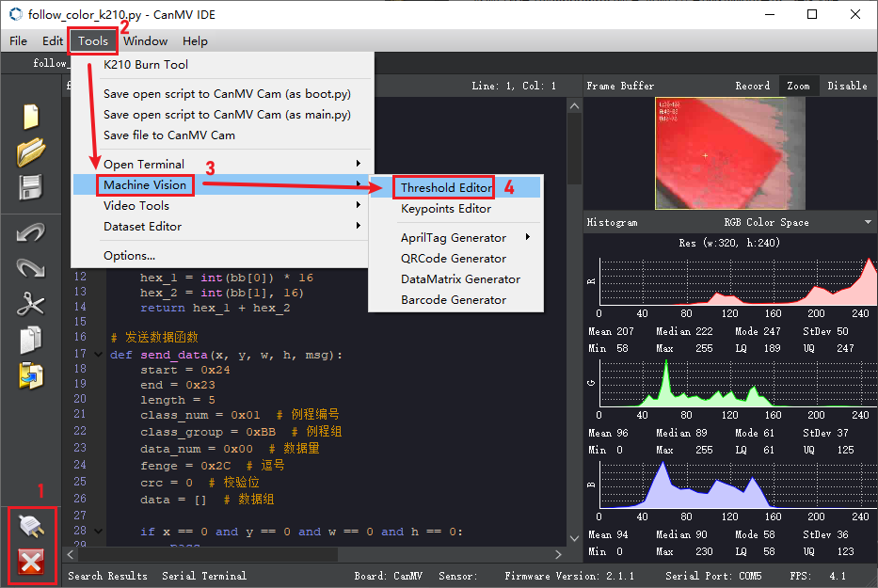Open the Search Results panel
878x588 pixels.
coord(107,576)
